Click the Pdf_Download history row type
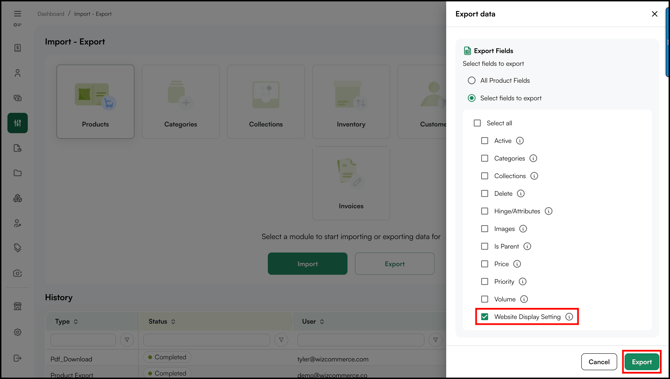Image resolution: width=670 pixels, height=379 pixels. click(71, 359)
